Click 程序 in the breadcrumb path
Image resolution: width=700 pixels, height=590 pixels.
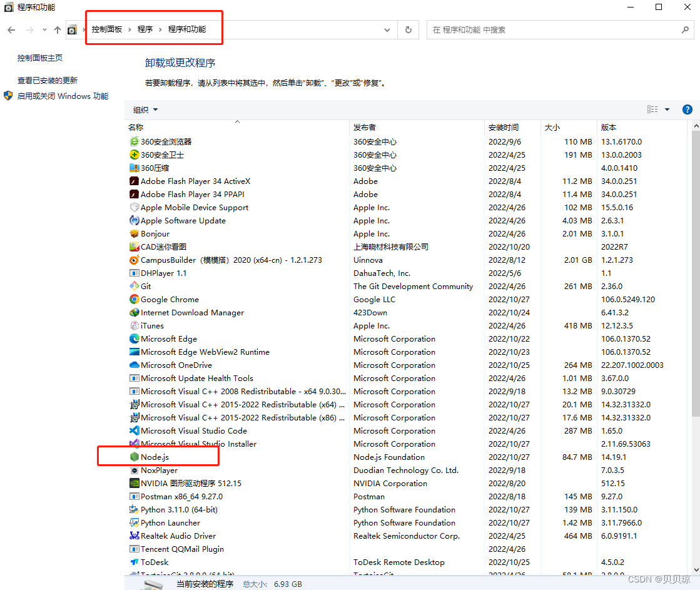point(145,29)
